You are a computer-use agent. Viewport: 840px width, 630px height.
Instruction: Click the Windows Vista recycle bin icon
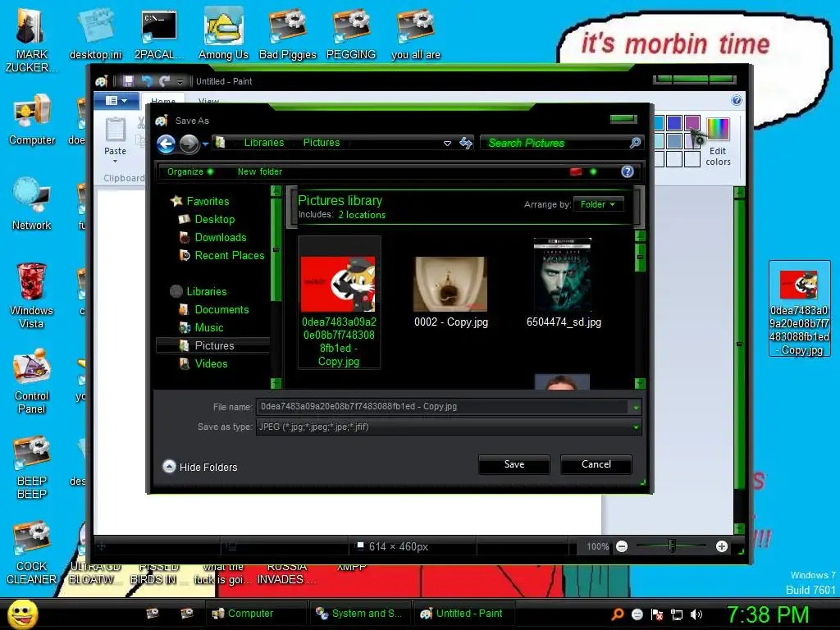pos(32,295)
